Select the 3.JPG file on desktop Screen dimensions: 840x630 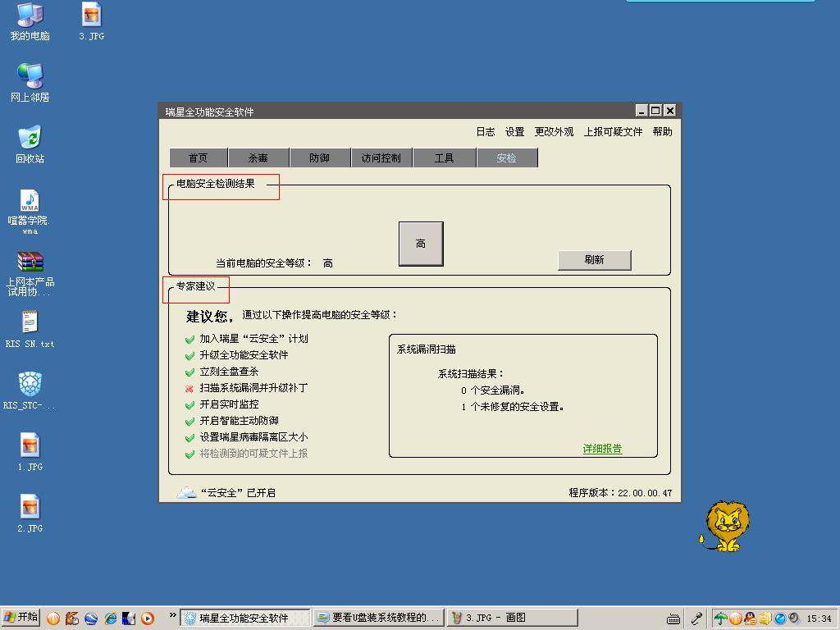pos(92,21)
